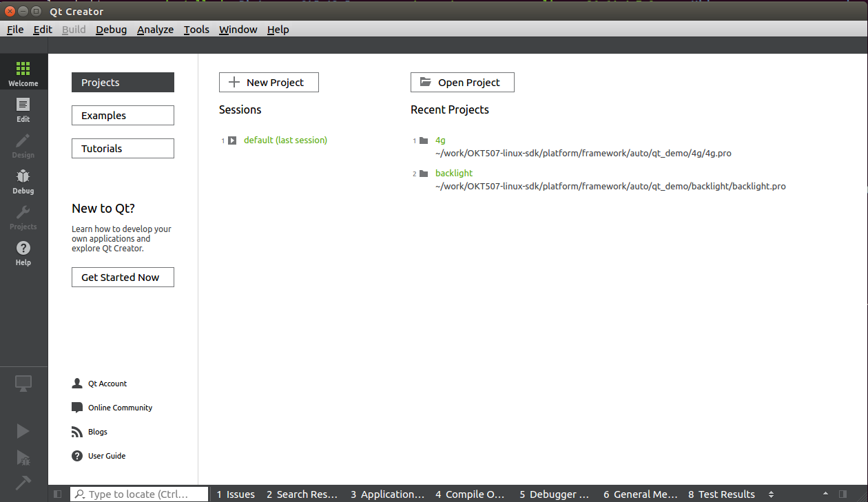The height and width of the screenshot is (502, 868).
Task: Open the output pane selector arrows
Action: 771,494
